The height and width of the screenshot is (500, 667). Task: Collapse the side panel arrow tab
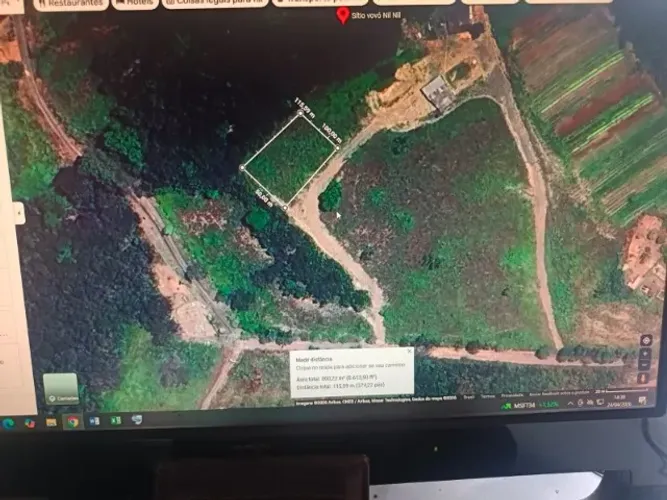click(x=20, y=213)
